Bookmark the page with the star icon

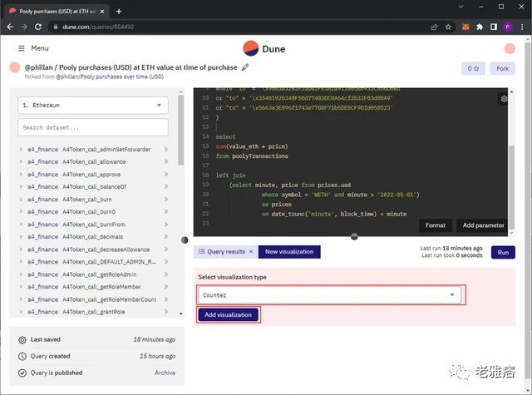448,27
